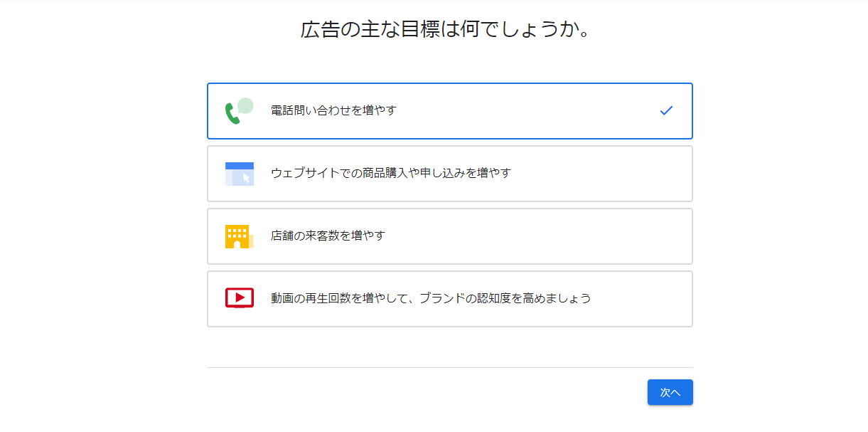Click the speech bubble beside the phone icon

[245, 106]
